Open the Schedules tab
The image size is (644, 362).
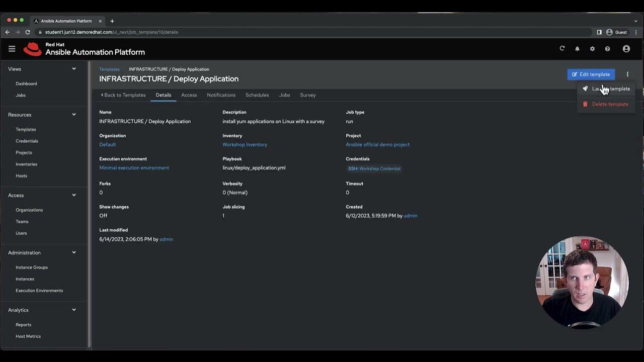tap(257, 95)
